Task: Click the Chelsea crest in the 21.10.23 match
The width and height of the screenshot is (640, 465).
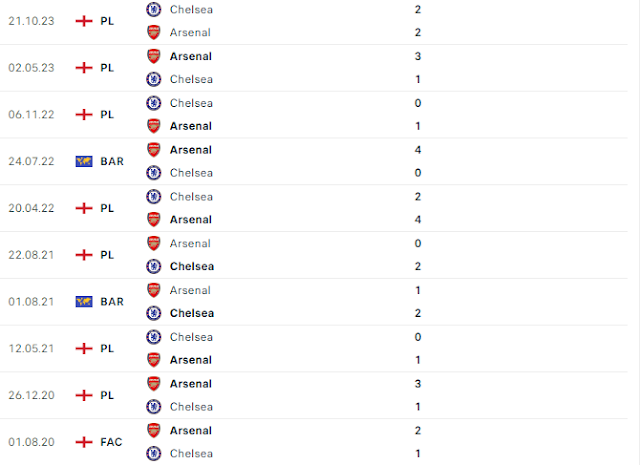Action: point(153,9)
